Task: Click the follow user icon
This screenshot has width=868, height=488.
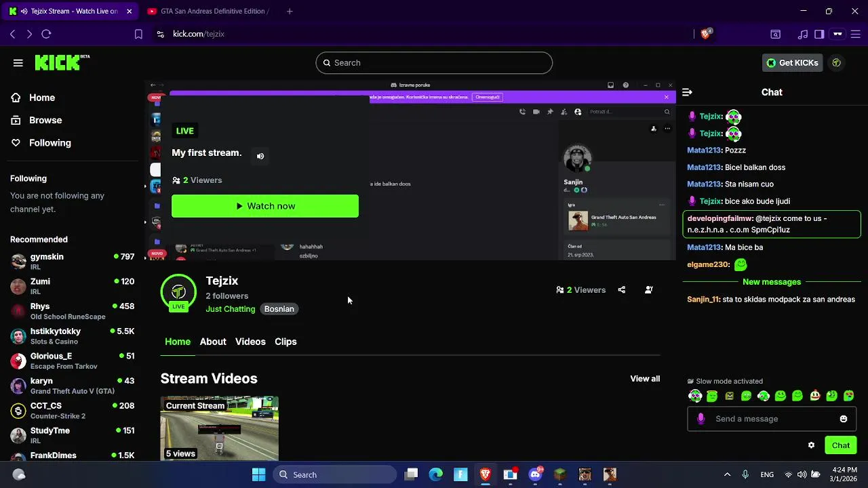Action: coord(649,289)
